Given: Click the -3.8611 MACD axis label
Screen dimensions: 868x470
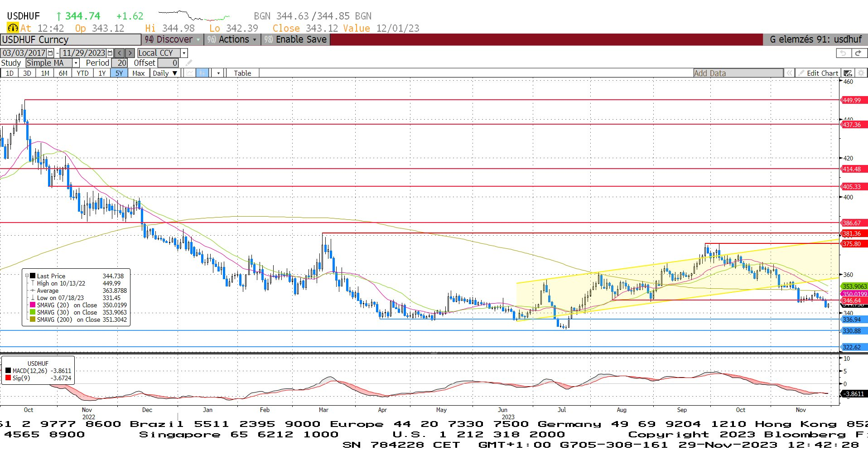Looking at the screenshot, I should (x=854, y=394).
